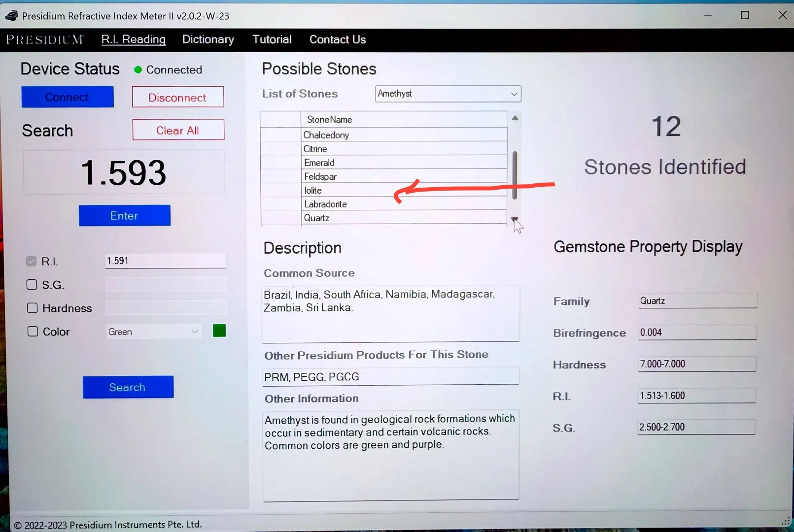
Task: Select Iolite in the stones list
Action: 313,191
